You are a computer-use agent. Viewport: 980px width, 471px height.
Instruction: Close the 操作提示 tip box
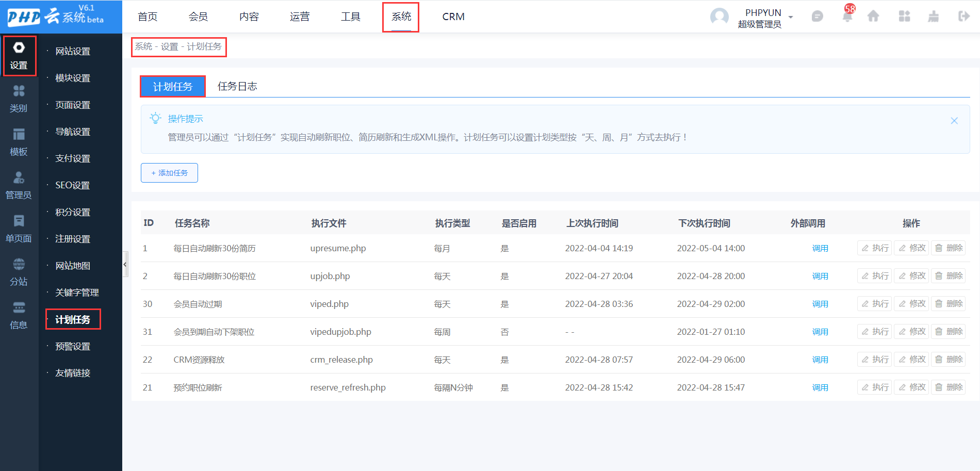point(954,121)
